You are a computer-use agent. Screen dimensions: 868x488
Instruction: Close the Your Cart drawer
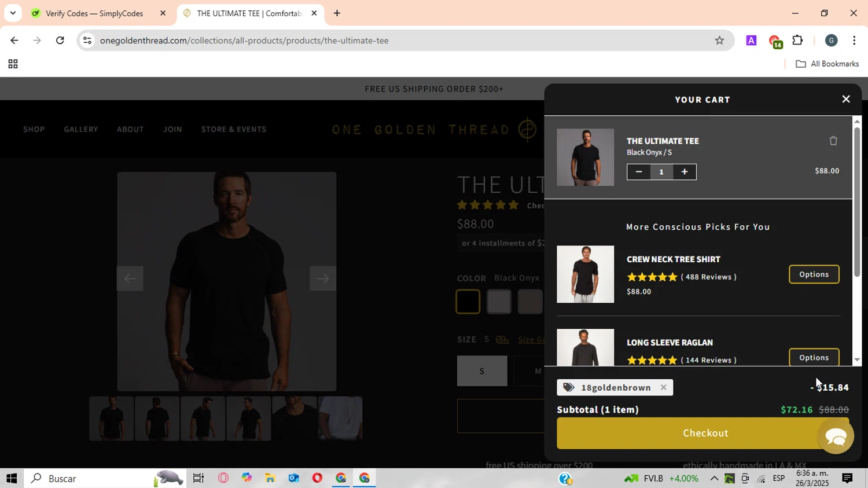845,99
